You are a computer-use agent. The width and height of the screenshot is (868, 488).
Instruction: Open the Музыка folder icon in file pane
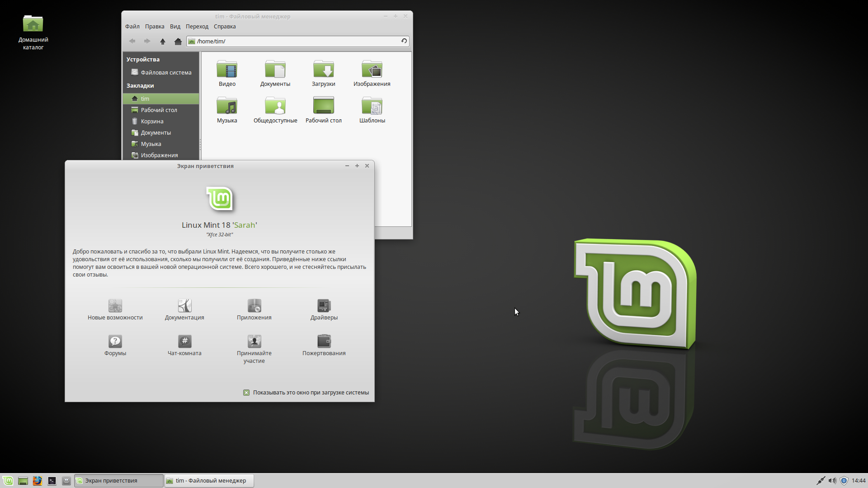[x=227, y=110]
